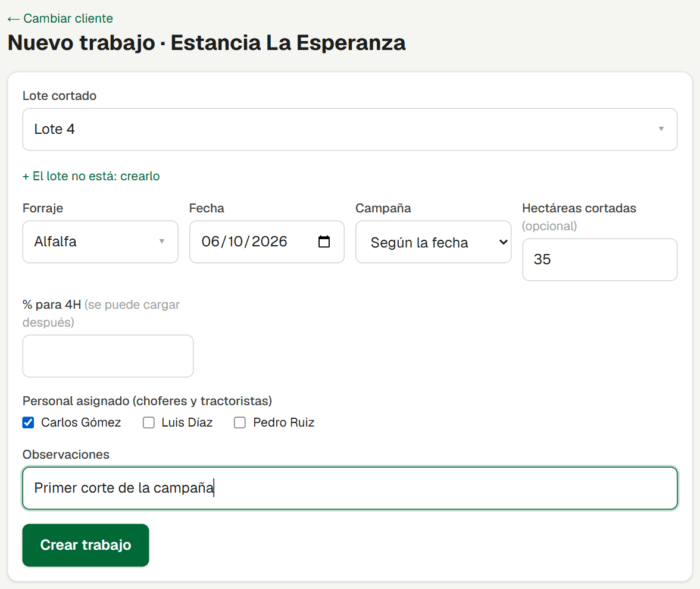
Task: Click the 'Nuevo trabajo · Estancia La Esperanza' heading
Action: pos(207,43)
